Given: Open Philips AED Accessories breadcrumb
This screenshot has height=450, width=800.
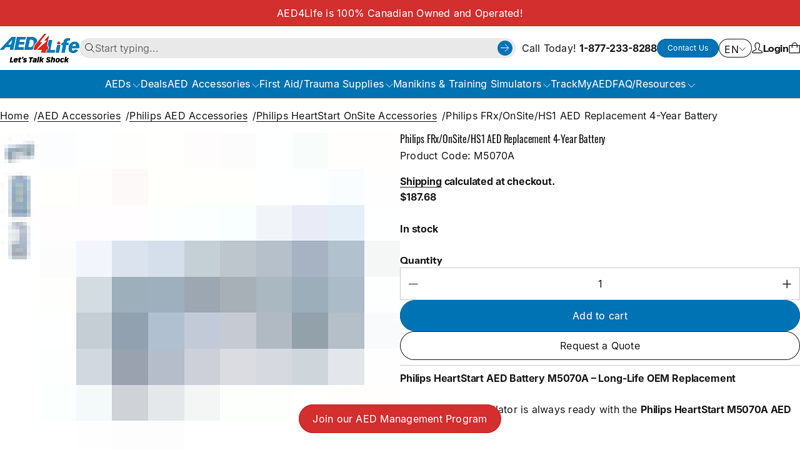Looking at the screenshot, I should 188,116.
